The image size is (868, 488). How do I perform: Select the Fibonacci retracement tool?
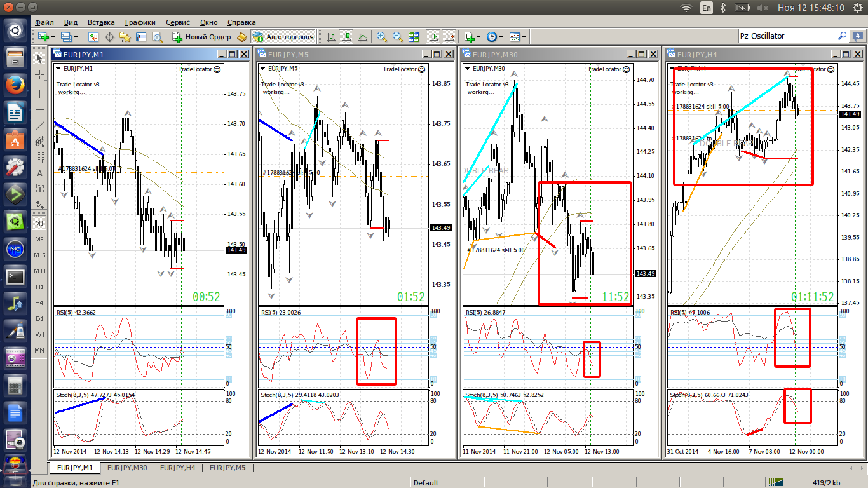(39, 157)
